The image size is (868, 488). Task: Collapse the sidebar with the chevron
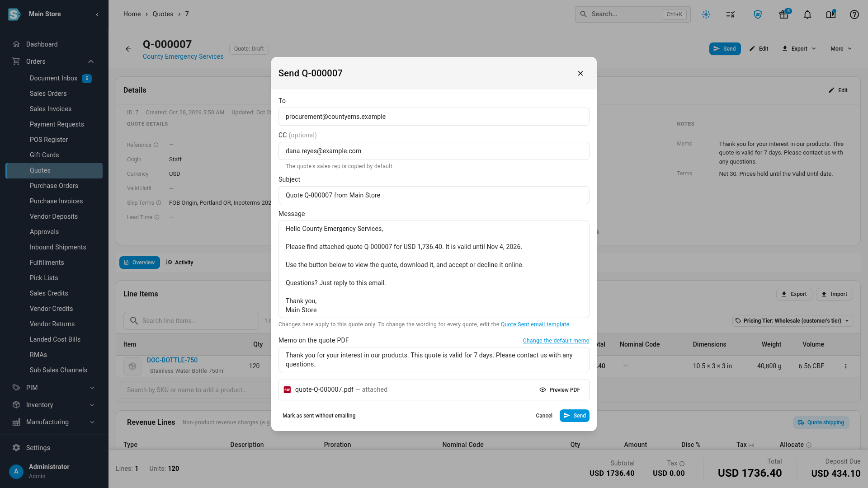click(97, 14)
